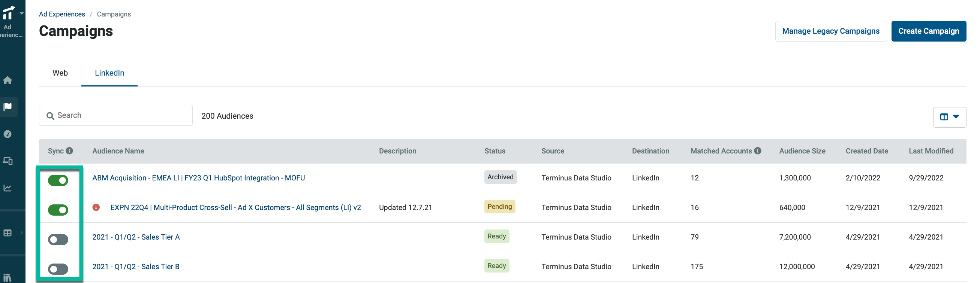980x283 pixels.
Task: Click the 12,000,000 audience size value
Action: click(797, 267)
